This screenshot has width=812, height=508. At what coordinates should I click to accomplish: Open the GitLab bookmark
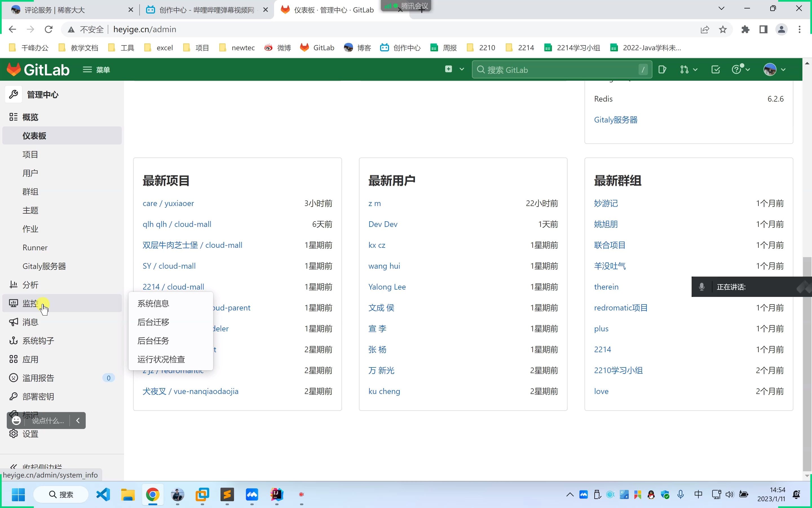click(317, 48)
